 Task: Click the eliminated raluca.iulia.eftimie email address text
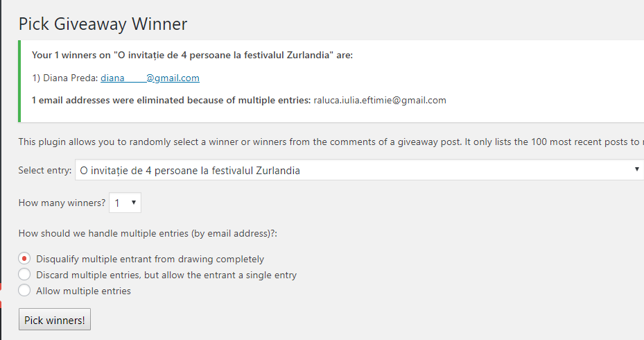point(380,100)
